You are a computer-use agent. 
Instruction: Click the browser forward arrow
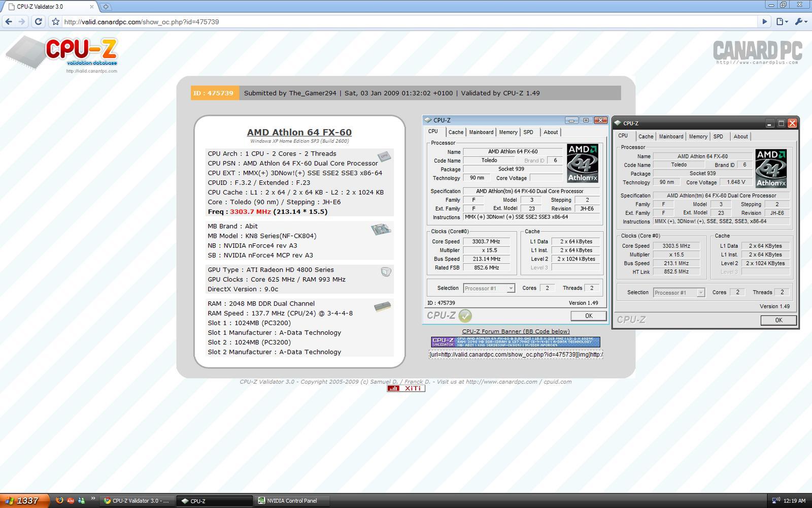tap(22, 22)
